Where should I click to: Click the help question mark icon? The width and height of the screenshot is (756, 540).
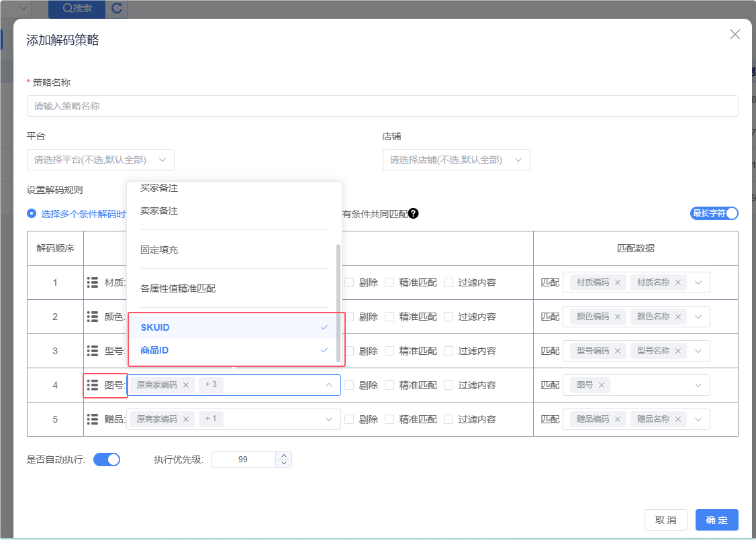414,213
